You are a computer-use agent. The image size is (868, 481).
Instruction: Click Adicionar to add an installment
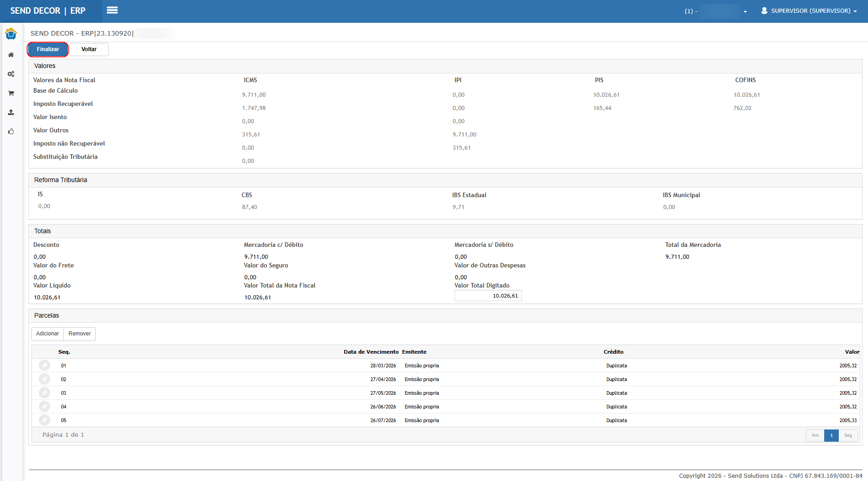point(47,334)
